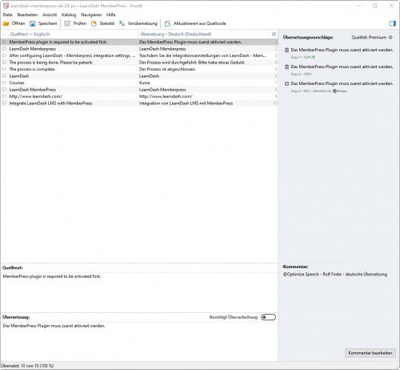The width and height of the screenshot is (400, 370).
Task: Open the Navigieren menu
Action: tap(91, 15)
